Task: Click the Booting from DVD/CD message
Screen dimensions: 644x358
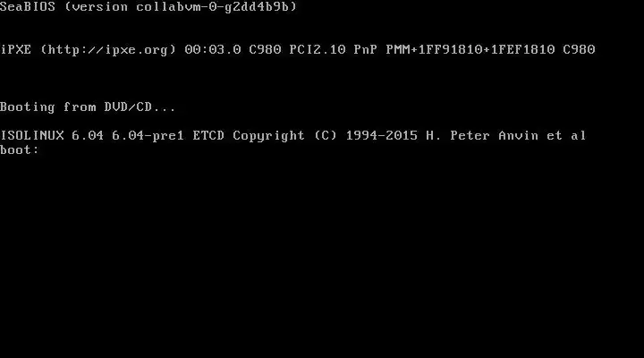Action: (88, 107)
